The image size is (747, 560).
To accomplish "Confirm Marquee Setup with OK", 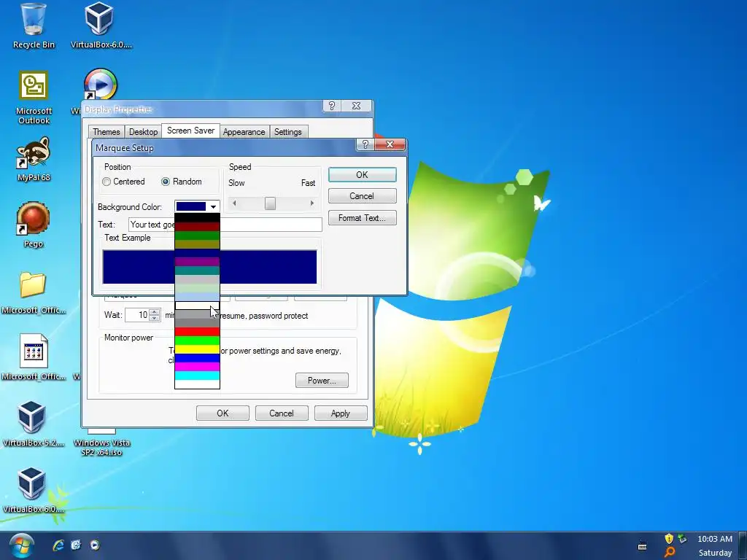I will [362, 175].
